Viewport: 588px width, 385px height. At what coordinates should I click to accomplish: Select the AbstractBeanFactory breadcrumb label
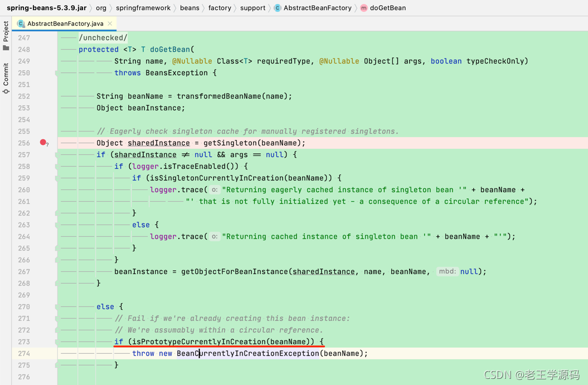tap(318, 8)
